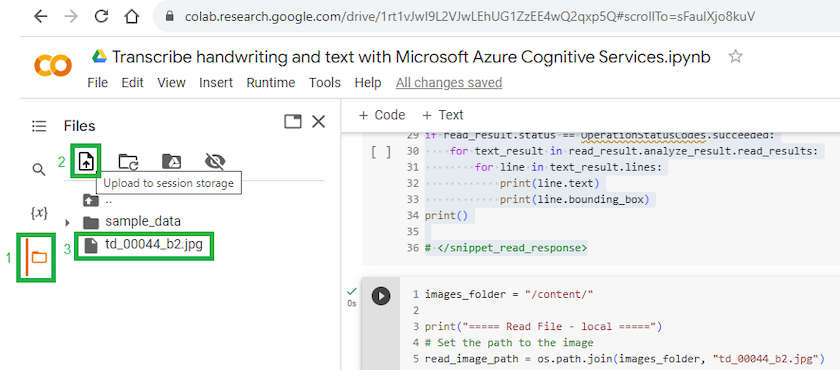Click 'Set the path to the image' comment
Screen dimensions: 840x370
click(509, 342)
